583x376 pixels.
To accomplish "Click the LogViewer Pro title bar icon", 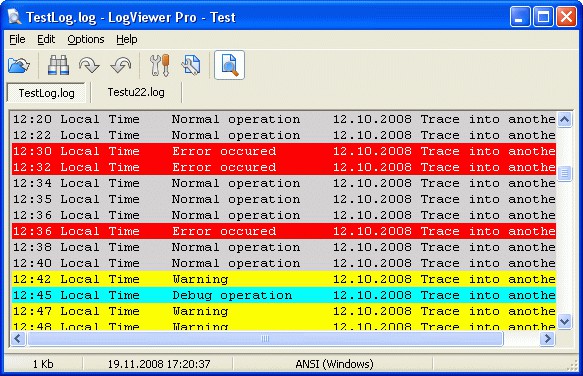I will [x=15, y=17].
